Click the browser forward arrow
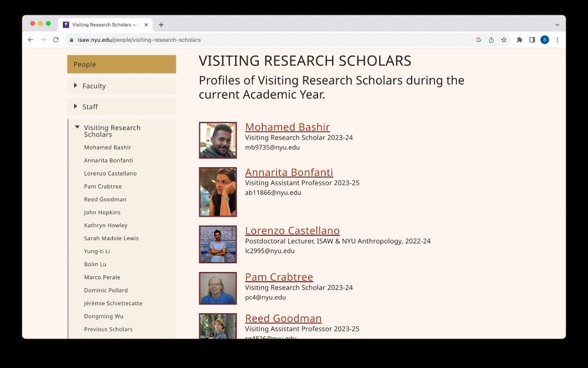Screen dimensions: 588x368 coord(43,40)
